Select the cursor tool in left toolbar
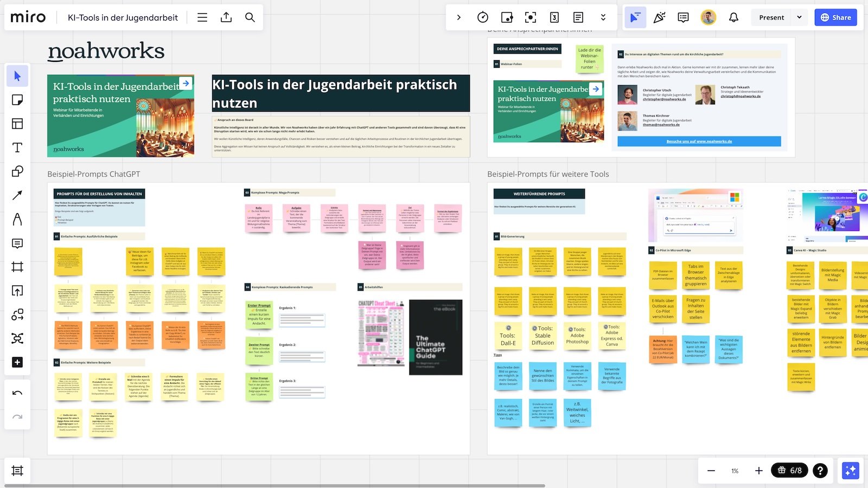Screen dimensions: 868x488 click(x=17, y=76)
